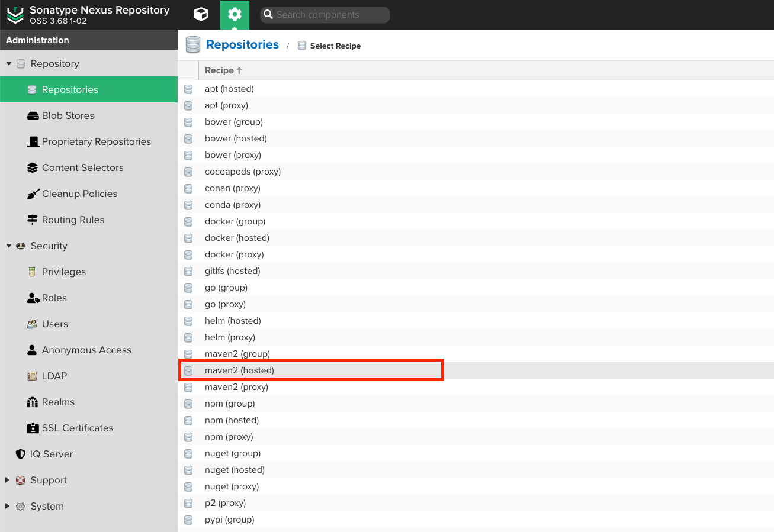Choose the conan (proxy) recipe
The width and height of the screenshot is (774, 532).
tap(476, 188)
